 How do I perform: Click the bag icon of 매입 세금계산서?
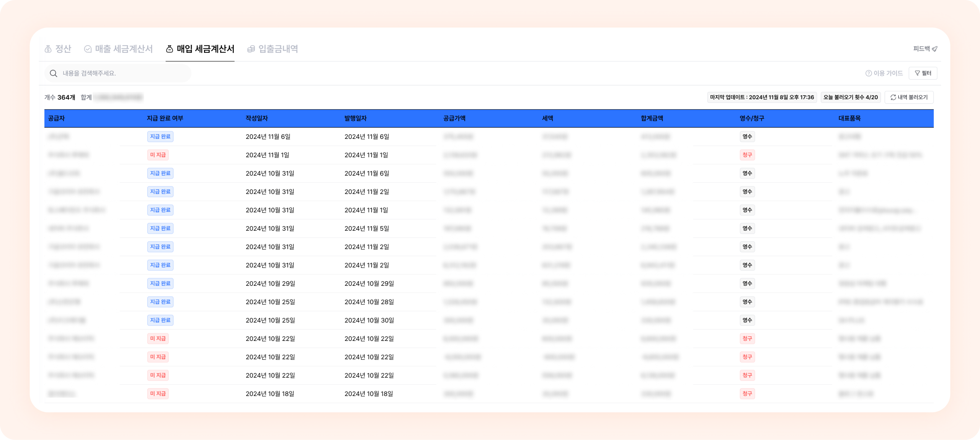pyautogui.click(x=170, y=49)
